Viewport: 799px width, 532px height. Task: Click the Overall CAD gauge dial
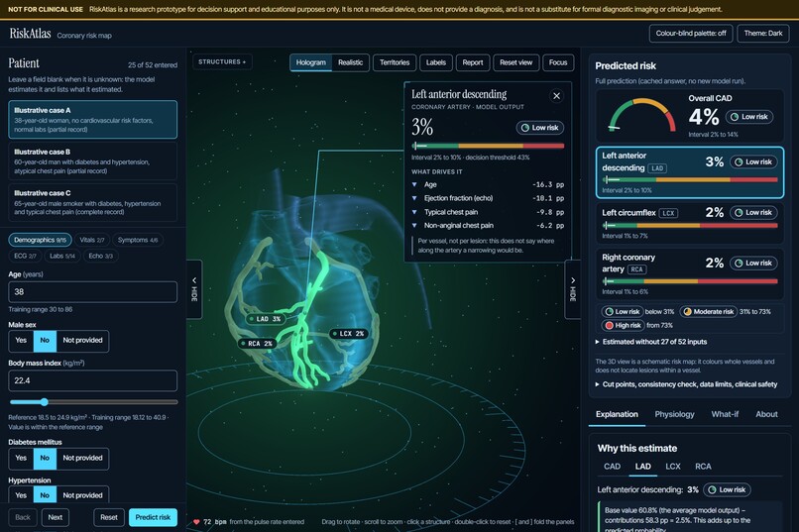pyautogui.click(x=642, y=115)
